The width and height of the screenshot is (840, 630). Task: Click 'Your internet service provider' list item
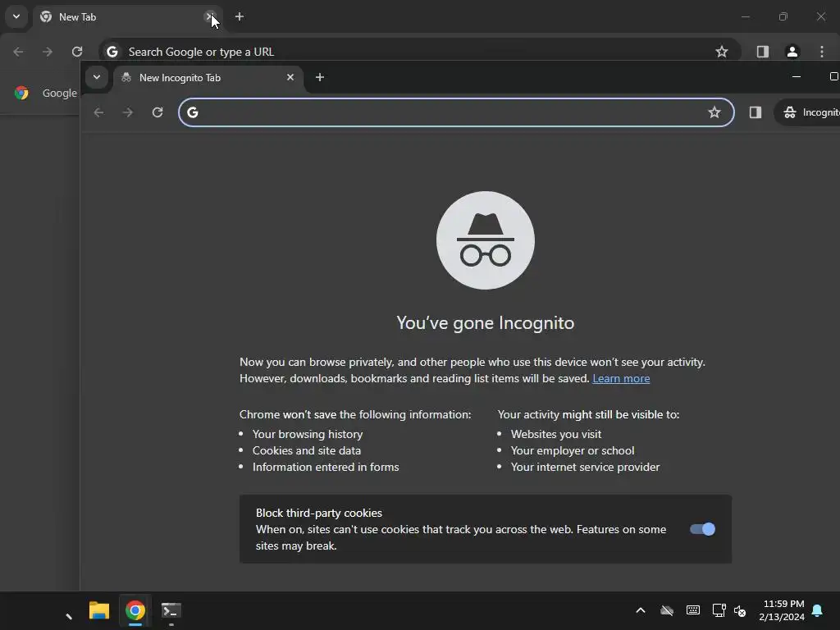[585, 467]
